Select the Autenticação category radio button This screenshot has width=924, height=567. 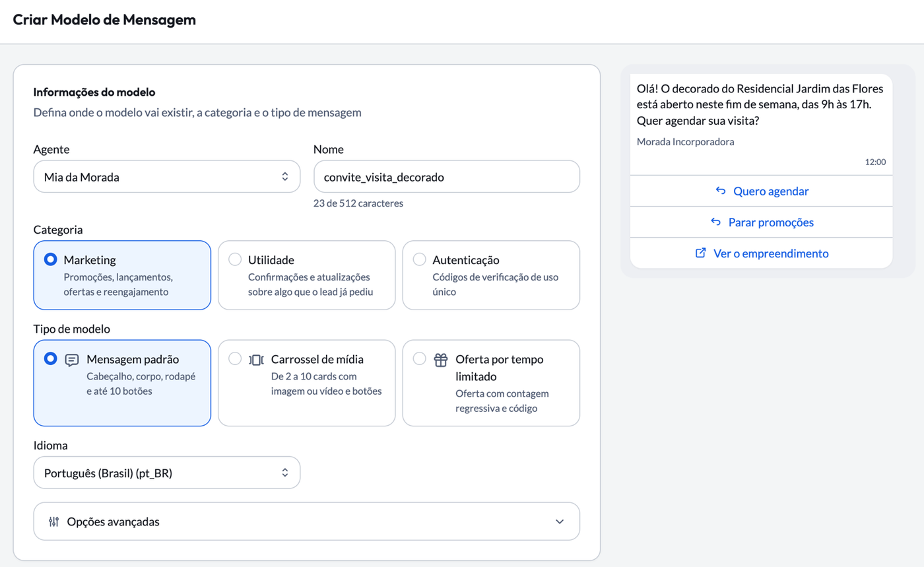point(419,259)
